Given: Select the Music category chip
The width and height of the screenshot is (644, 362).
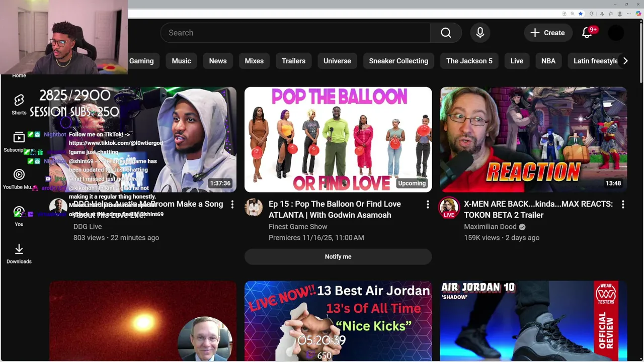Looking at the screenshot, I should 181,61.
